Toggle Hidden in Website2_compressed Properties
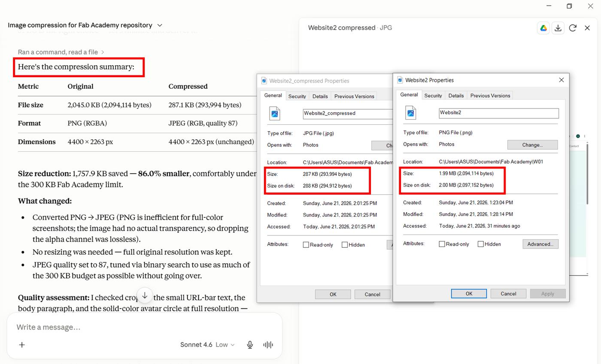Image resolution: width=601 pixels, height=364 pixels. point(345,245)
